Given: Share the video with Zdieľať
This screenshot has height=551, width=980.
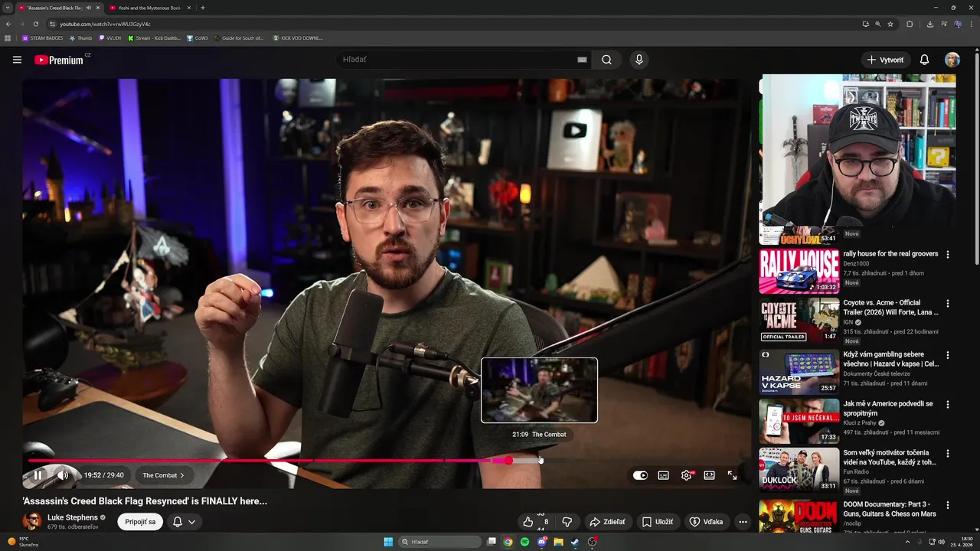Looking at the screenshot, I should pos(607,522).
